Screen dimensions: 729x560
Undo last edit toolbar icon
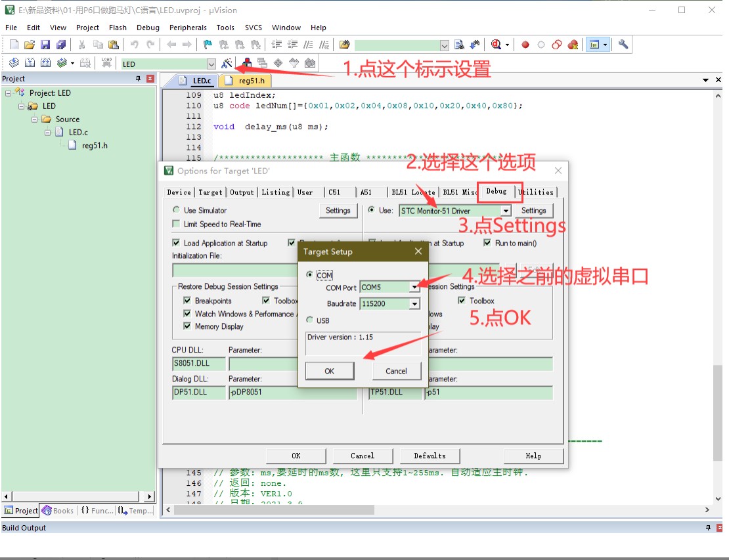[135, 45]
